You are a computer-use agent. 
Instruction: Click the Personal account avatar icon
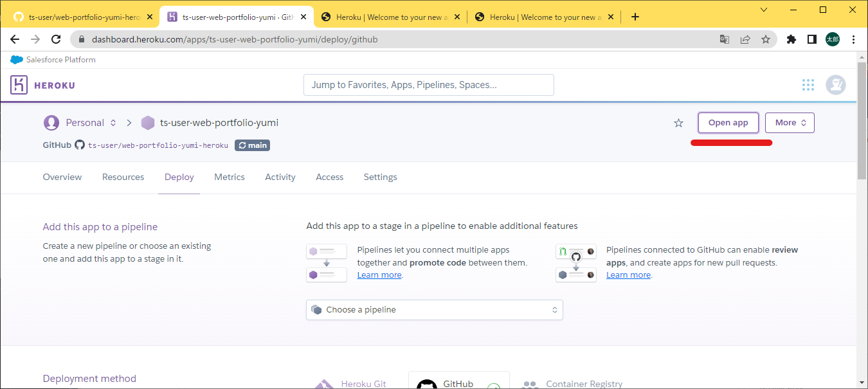(x=51, y=123)
